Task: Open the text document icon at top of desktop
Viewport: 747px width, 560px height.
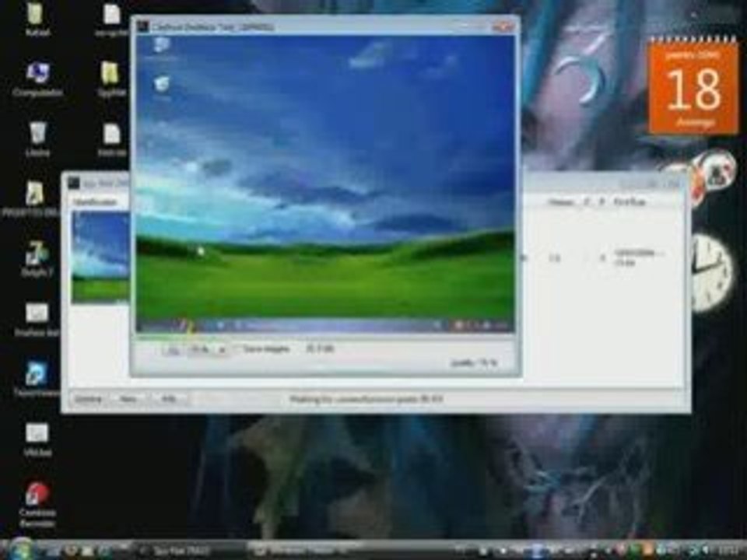Action: point(111,19)
